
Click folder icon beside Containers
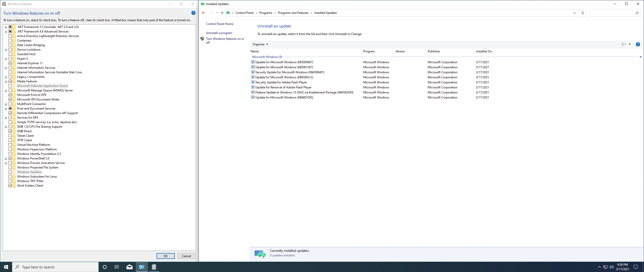click(x=14, y=41)
